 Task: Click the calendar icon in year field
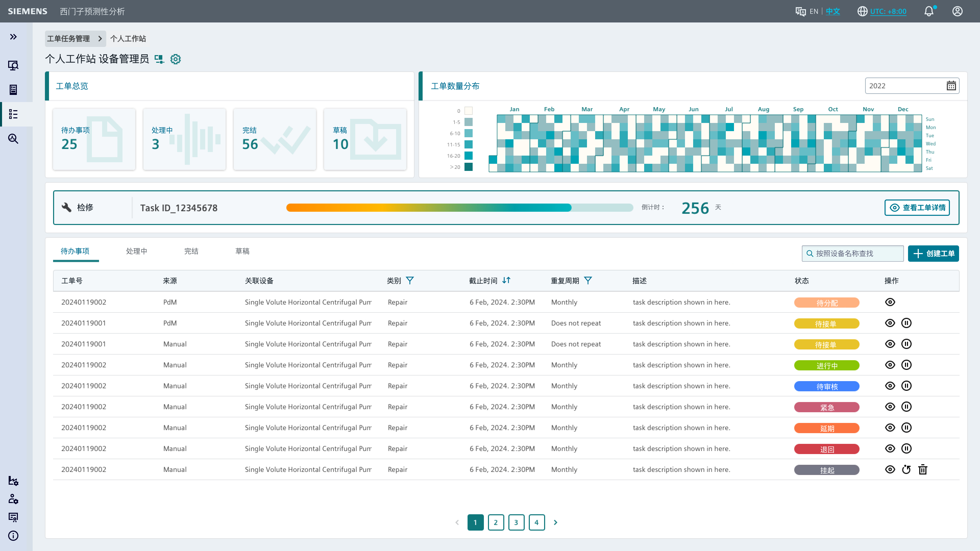tap(951, 85)
